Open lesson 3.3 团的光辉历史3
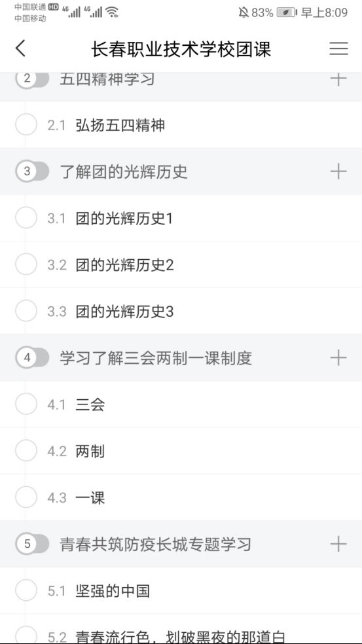362x644 pixels. tap(181, 312)
